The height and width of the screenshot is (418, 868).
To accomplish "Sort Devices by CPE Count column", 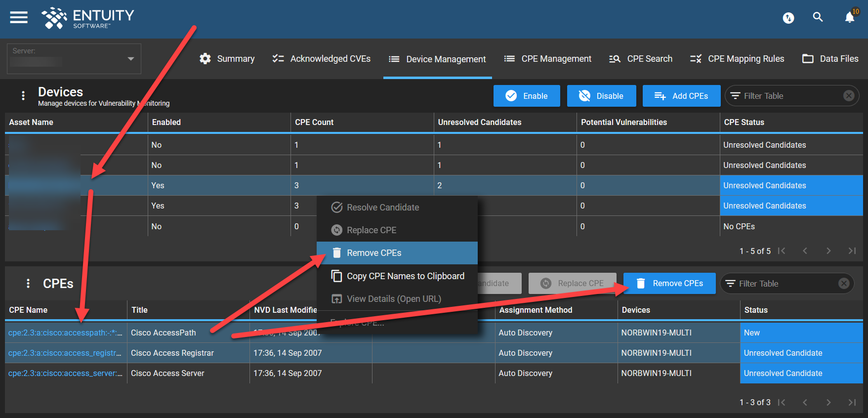I will [362, 122].
